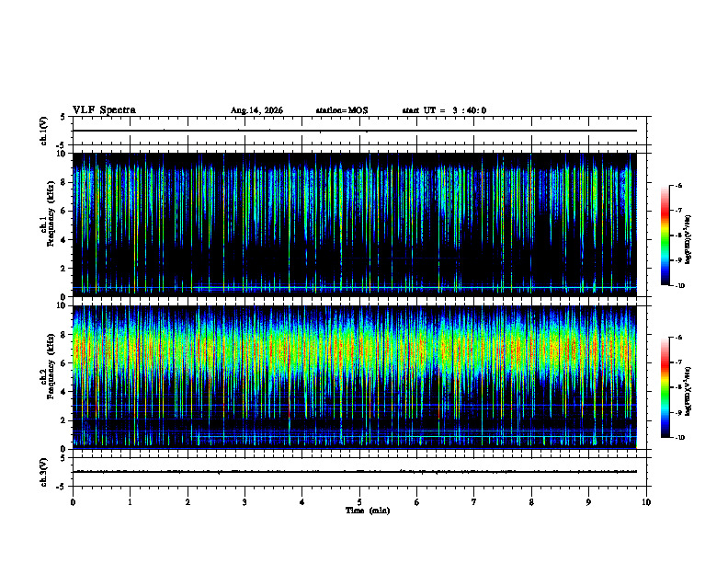Click time axis tick label "4"

coord(302,502)
